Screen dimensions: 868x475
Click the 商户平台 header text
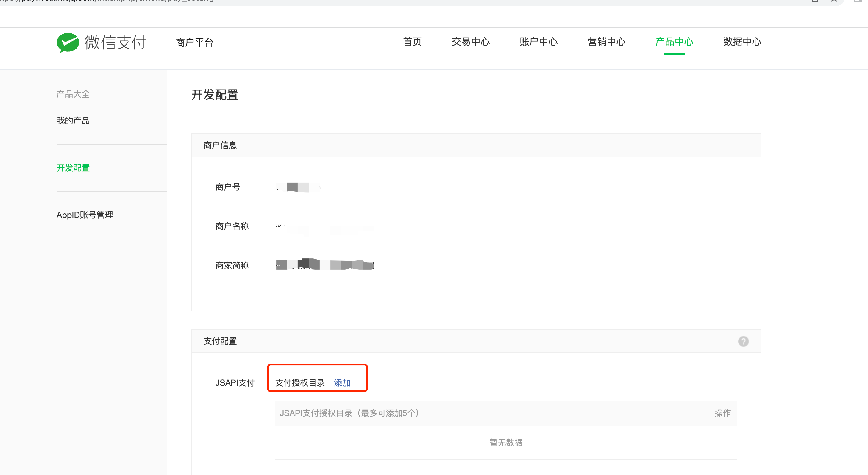[194, 43]
